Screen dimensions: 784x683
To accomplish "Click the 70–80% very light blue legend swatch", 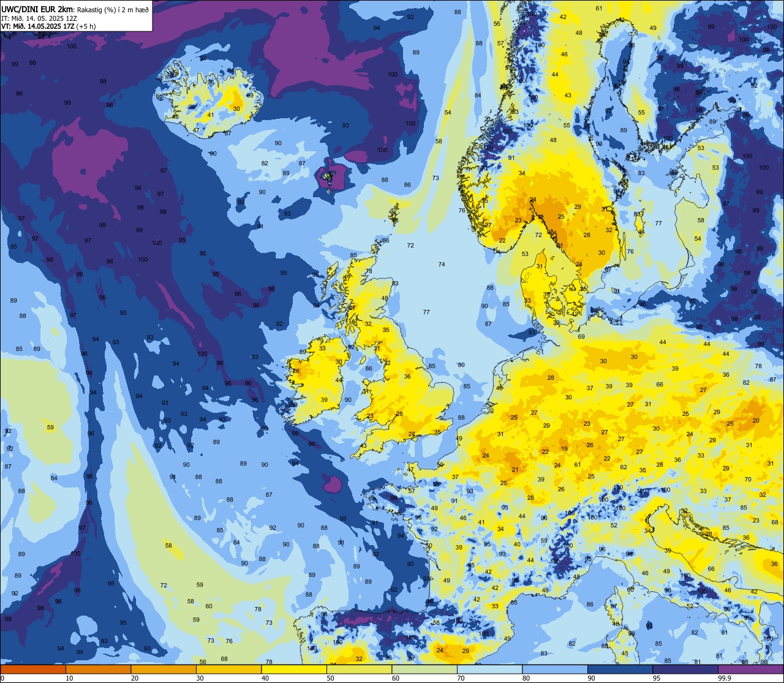I will pos(489,669).
